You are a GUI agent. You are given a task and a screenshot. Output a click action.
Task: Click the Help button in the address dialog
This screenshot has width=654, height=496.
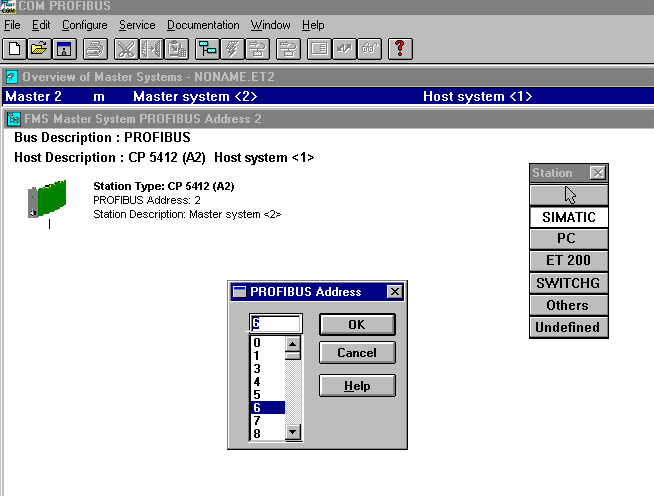(357, 386)
